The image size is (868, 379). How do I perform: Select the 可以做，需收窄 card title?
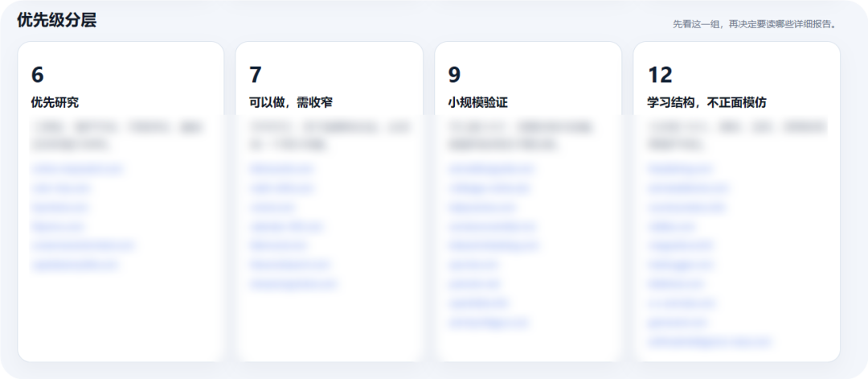pos(291,102)
